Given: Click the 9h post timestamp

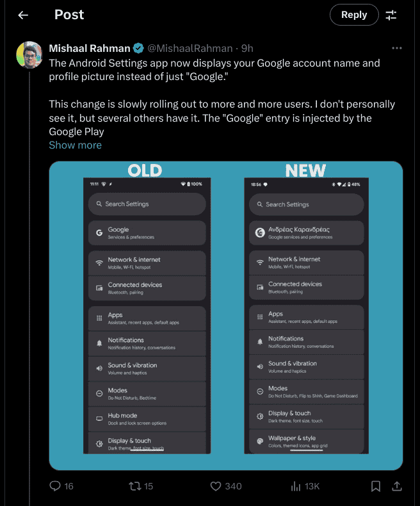Looking at the screenshot, I should tap(247, 48).
